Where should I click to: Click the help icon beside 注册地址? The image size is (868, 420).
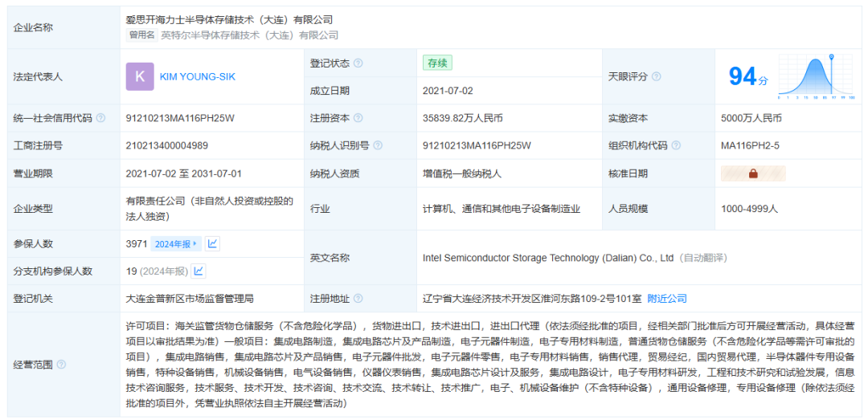(358, 299)
